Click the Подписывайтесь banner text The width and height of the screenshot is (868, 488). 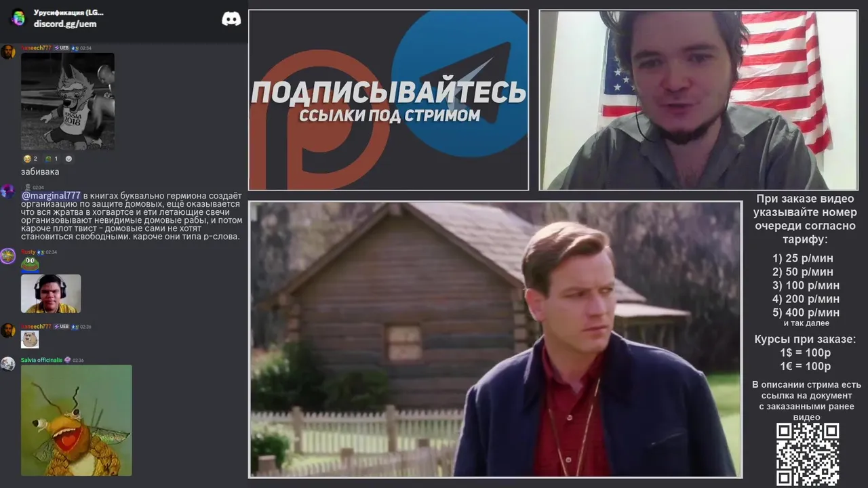389,93
